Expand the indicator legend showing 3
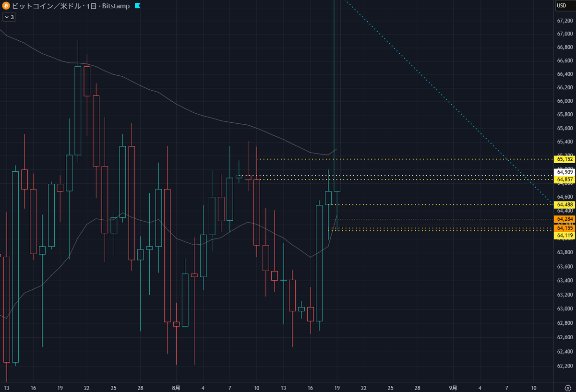 click(x=9, y=17)
